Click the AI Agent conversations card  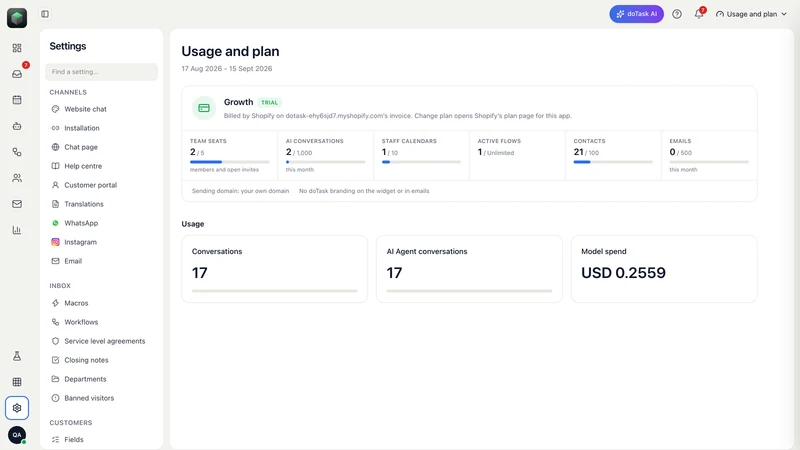tap(469, 269)
